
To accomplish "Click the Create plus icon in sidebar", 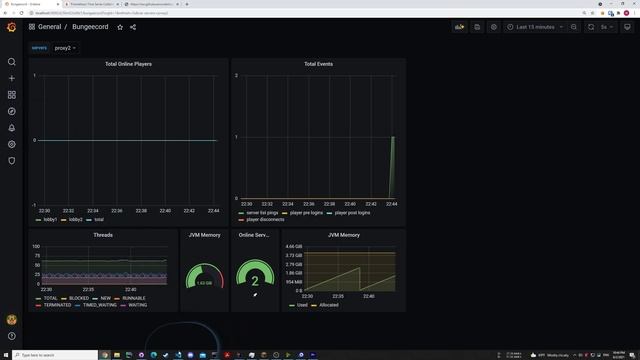I will [x=11, y=78].
